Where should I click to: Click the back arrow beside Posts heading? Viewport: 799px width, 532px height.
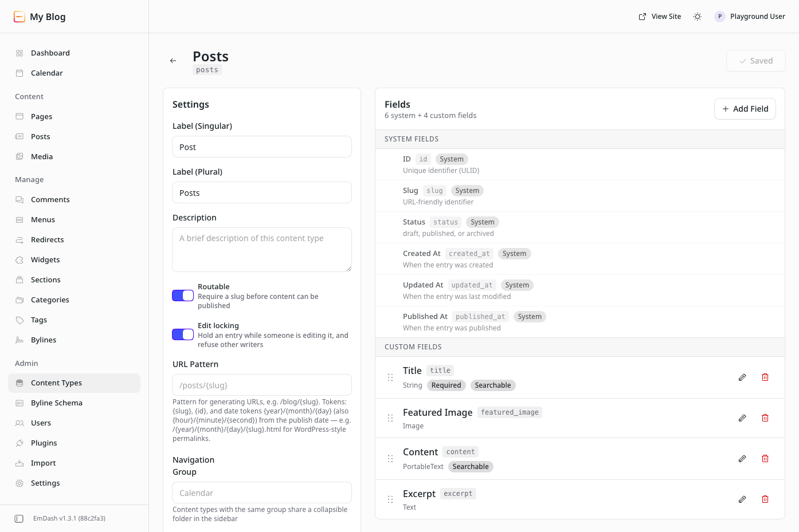pos(173,61)
